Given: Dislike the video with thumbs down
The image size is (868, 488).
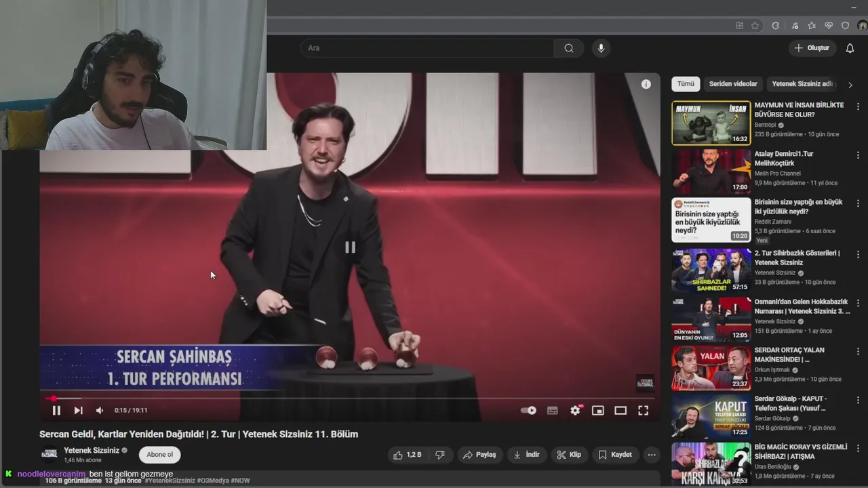Looking at the screenshot, I should click(x=440, y=455).
